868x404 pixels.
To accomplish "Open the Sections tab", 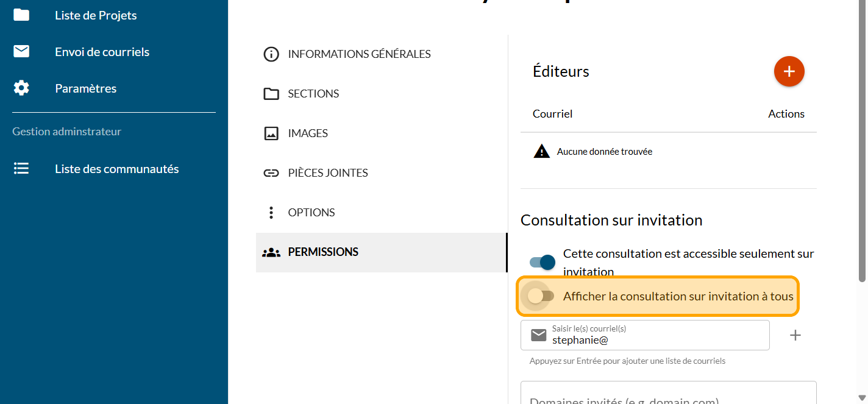I will 313,94.
